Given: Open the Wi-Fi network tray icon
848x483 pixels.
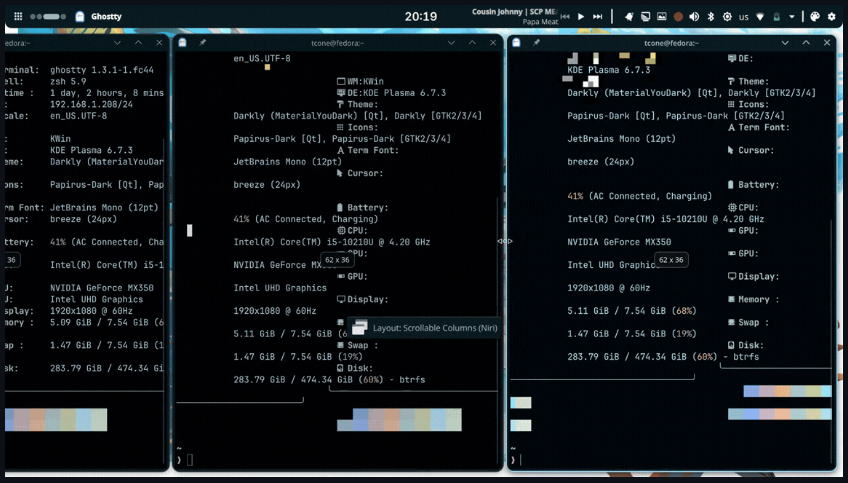Looking at the screenshot, I should click(x=760, y=17).
